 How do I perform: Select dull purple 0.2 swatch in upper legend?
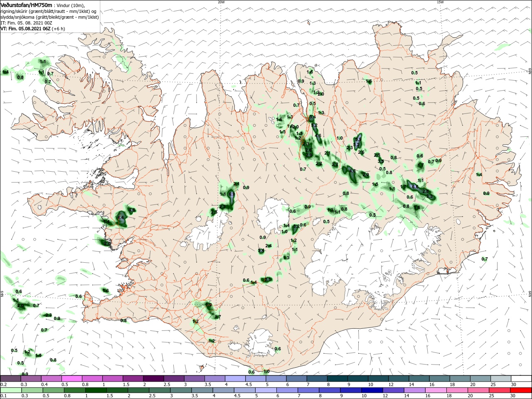click(10, 379)
